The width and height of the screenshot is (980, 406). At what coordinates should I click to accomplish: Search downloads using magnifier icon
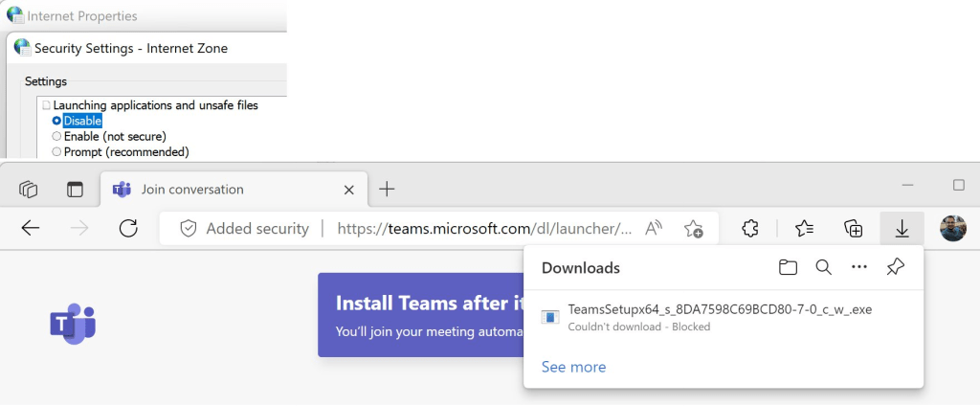point(823,268)
